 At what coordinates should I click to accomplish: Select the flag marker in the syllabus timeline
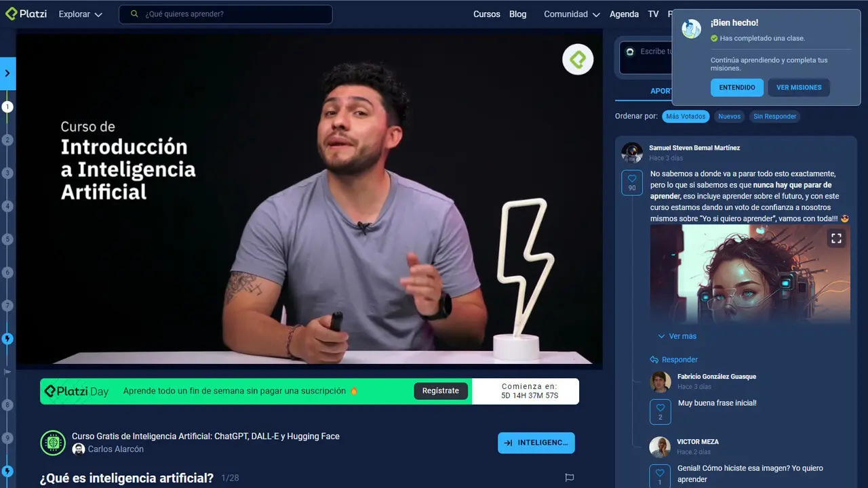pyautogui.click(x=7, y=372)
